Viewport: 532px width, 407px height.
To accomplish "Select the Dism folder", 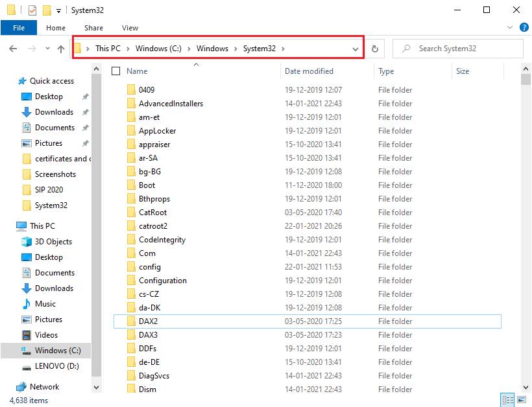I will click(x=147, y=390).
